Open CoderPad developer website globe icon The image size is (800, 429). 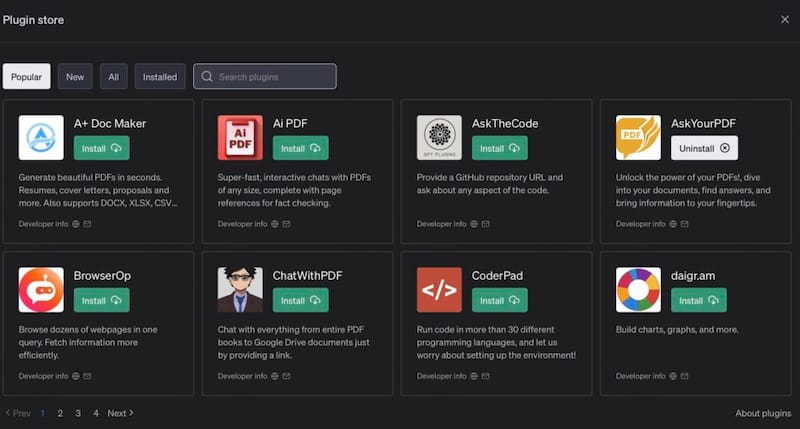(x=473, y=376)
